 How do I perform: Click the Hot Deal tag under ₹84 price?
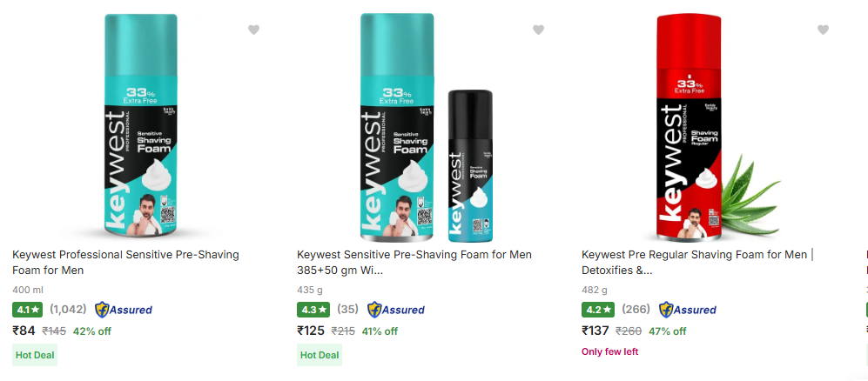[x=35, y=355]
